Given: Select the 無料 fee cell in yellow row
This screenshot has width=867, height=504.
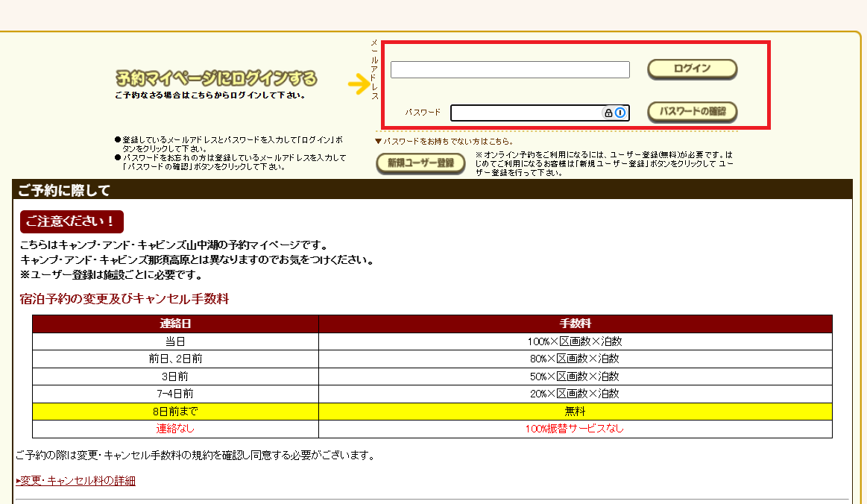Looking at the screenshot, I should [x=575, y=412].
